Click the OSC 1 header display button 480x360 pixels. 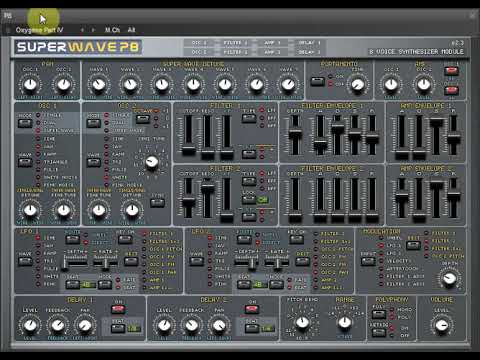[x=199, y=43]
